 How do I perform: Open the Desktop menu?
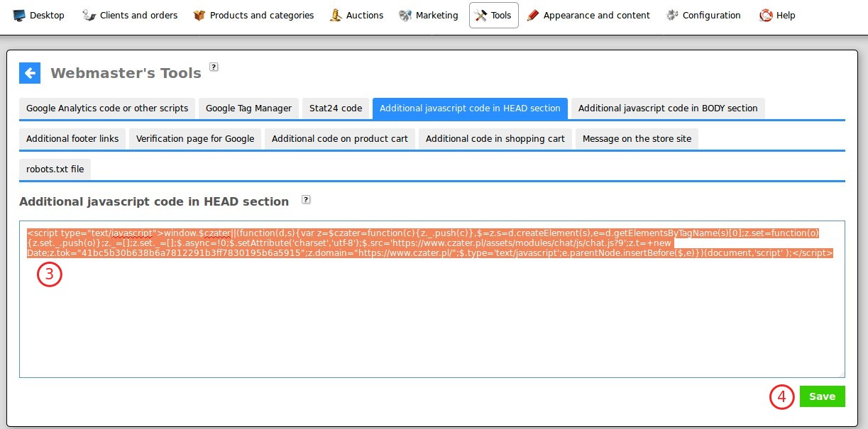pyautogui.click(x=39, y=15)
